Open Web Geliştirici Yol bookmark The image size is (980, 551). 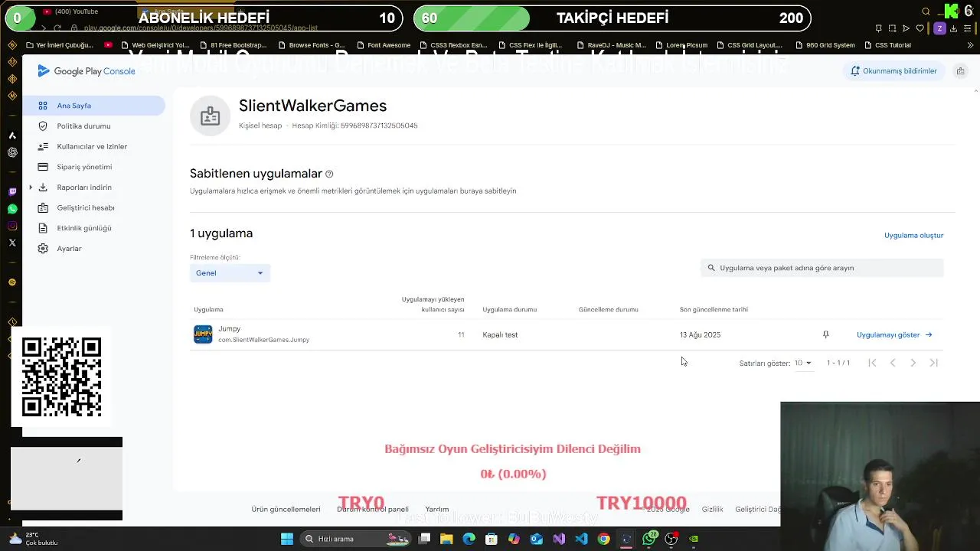tap(155, 45)
